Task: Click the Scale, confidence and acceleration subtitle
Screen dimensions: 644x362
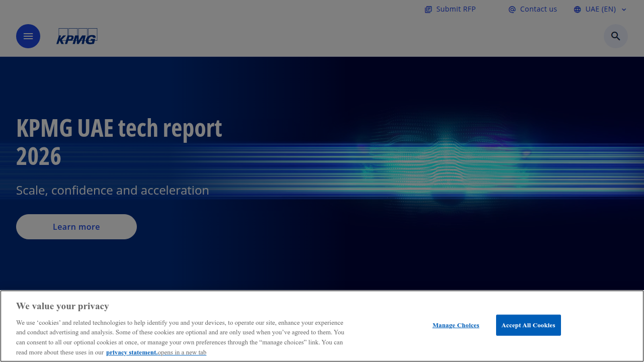Action: (113, 190)
